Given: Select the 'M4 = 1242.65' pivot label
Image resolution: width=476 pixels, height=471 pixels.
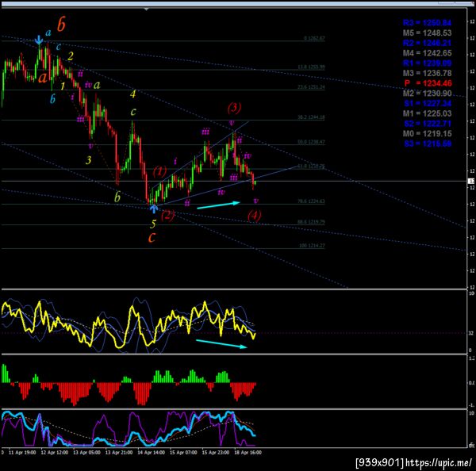Looking at the screenshot, I should click(x=427, y=53).
